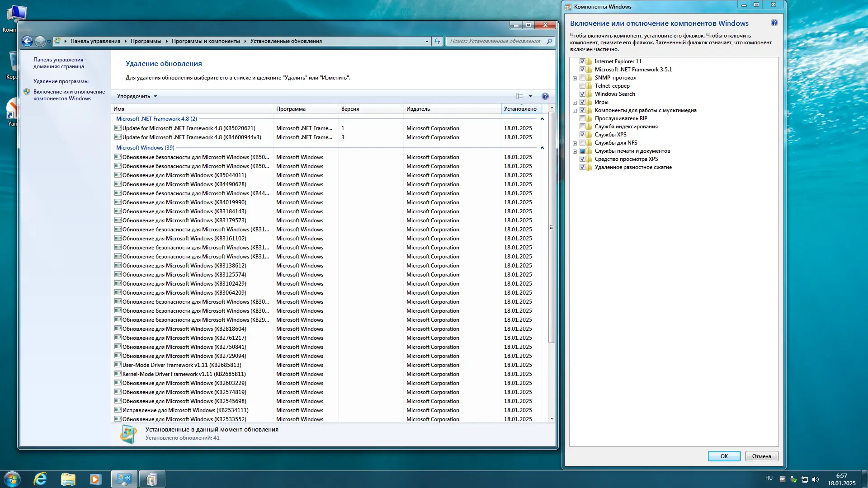Open the Start menu orb

pyautogui.click(x=12, y=479)
